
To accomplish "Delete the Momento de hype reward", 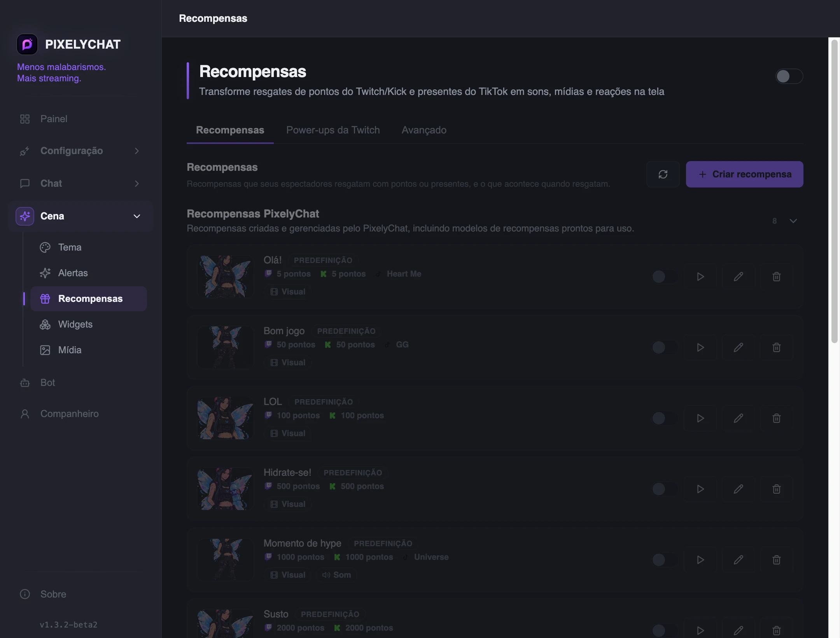I will 777,560.
